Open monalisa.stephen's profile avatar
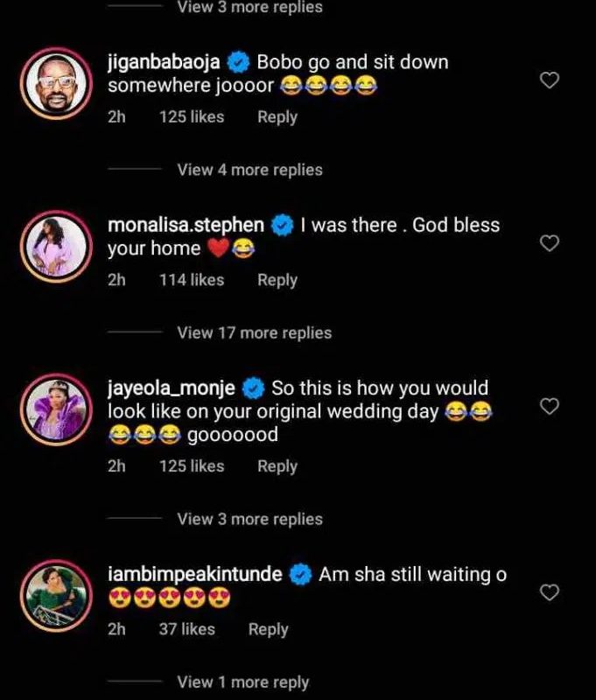596x700 pixels. tap(56, 244)
